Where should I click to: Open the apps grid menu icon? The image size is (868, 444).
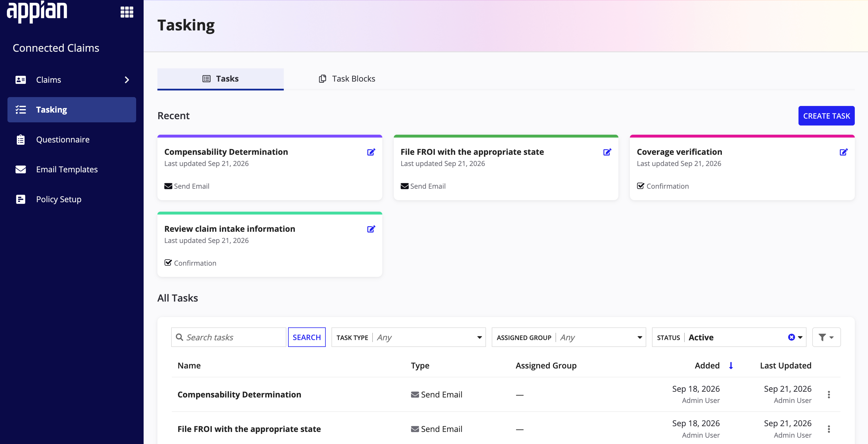click(127, 12)
